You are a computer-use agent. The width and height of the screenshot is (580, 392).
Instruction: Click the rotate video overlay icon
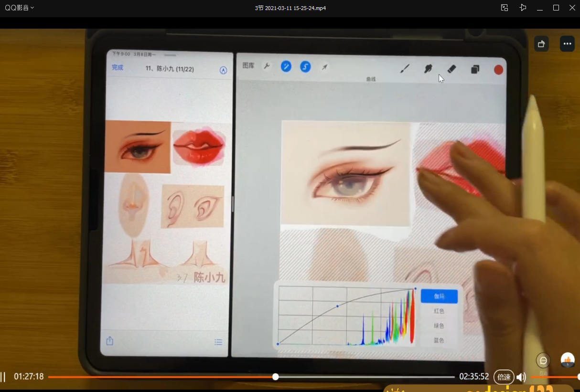click(541, 44)
